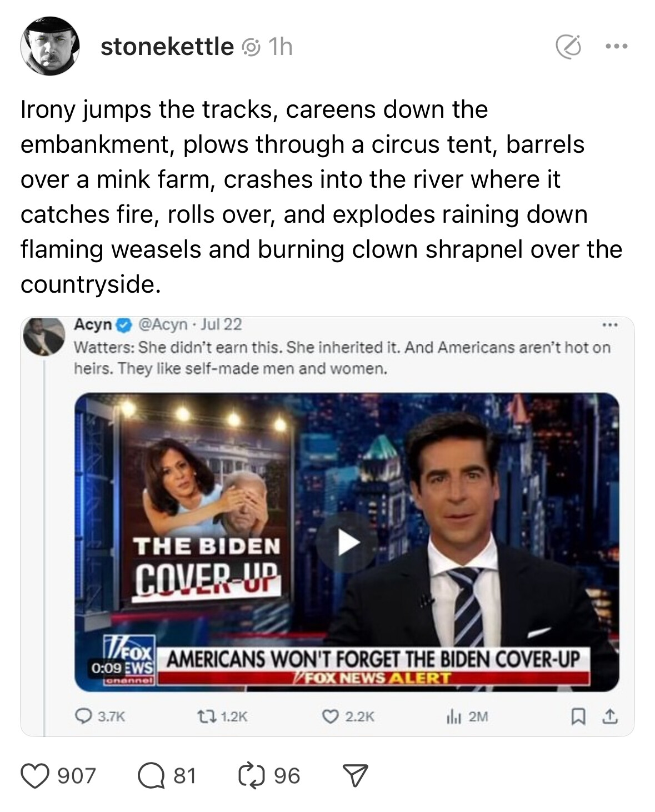Screen dimensions: 655x812
Task: Click the circled edit icon at top right
Action: pos(568,47)
